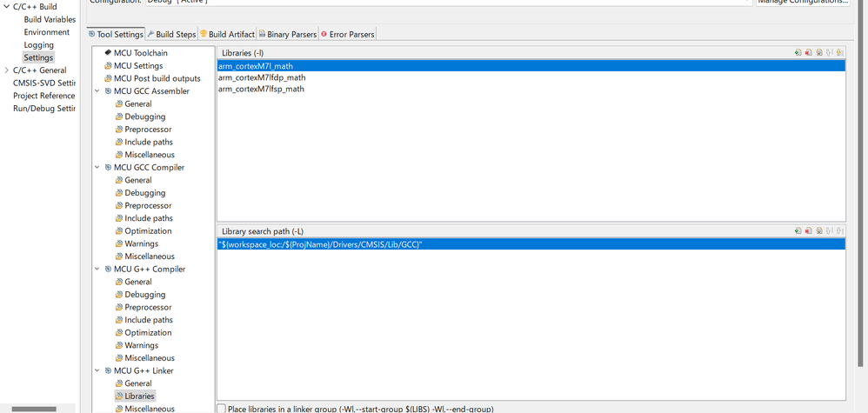
Task: Select Libraries under MCU G++ Linker
Action: pos(135,396)
